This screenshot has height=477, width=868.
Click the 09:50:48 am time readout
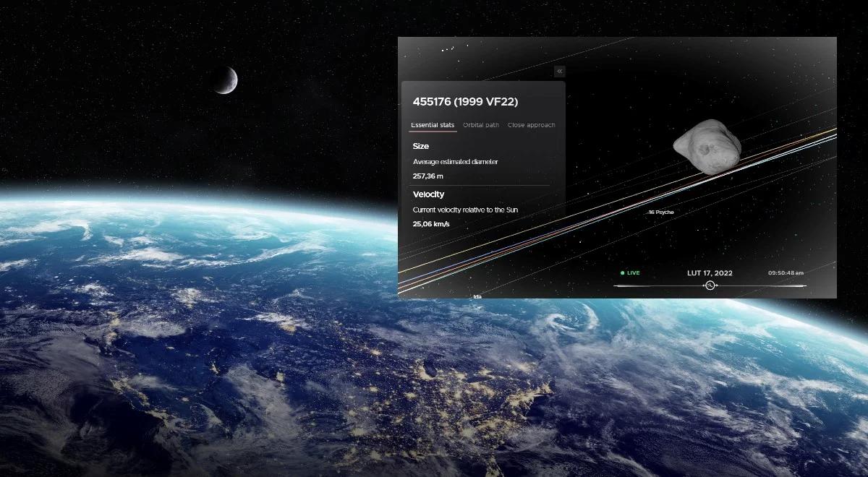[x=786, y=273]
